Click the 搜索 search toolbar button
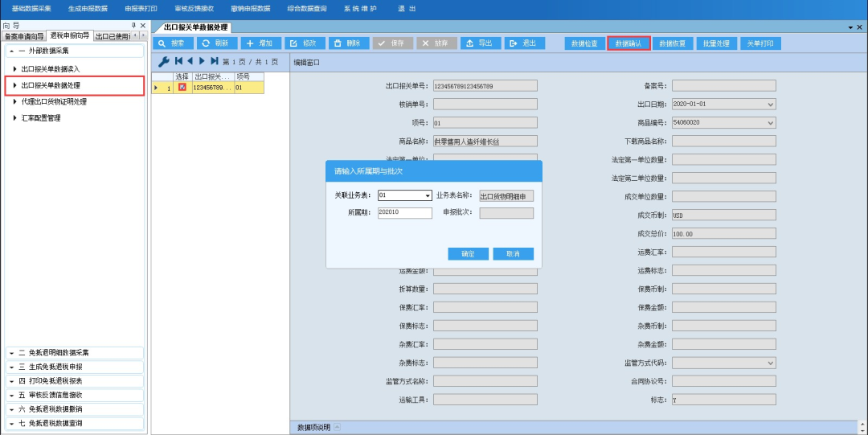Screen dimensions: 868x435 pyautogui.click(x=174, y=43)
